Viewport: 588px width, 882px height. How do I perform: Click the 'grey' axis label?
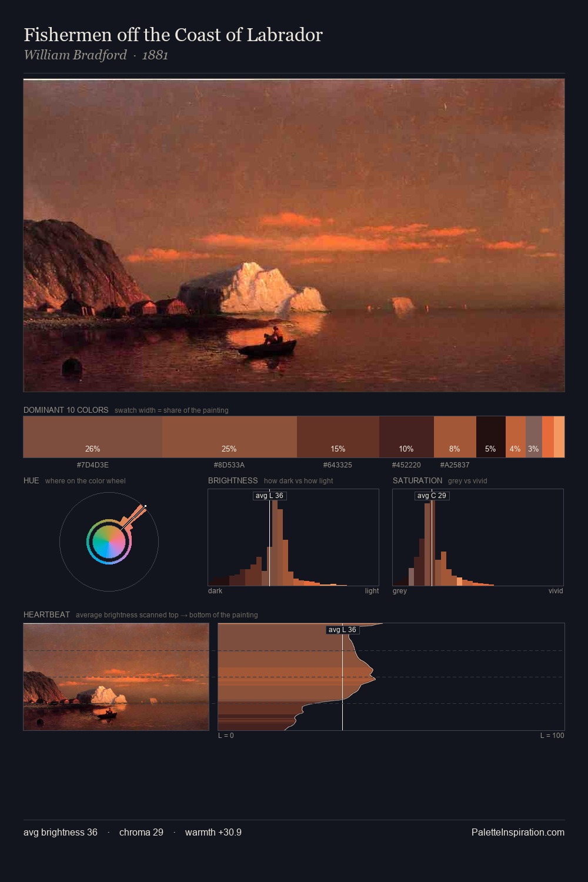[x=400, y=591]
